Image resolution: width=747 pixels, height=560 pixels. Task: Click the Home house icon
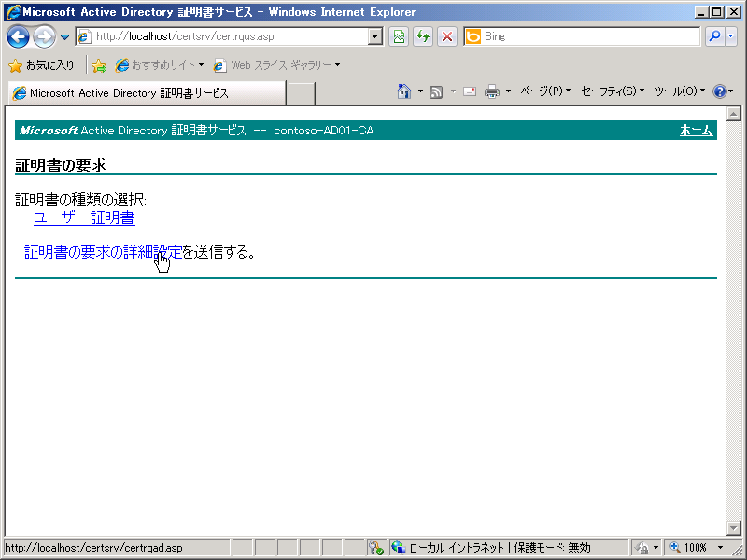pos(404,91)
